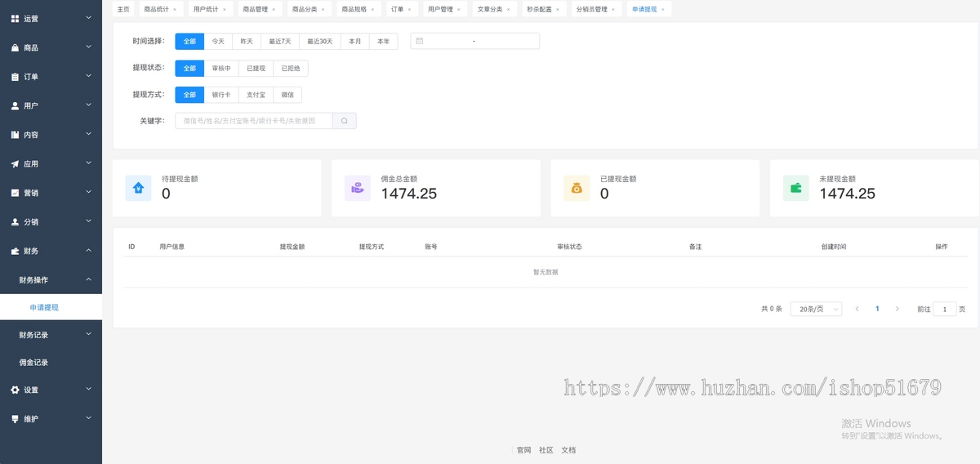Open the 官网 footer link
980x464 pixels.
(524, 450)
